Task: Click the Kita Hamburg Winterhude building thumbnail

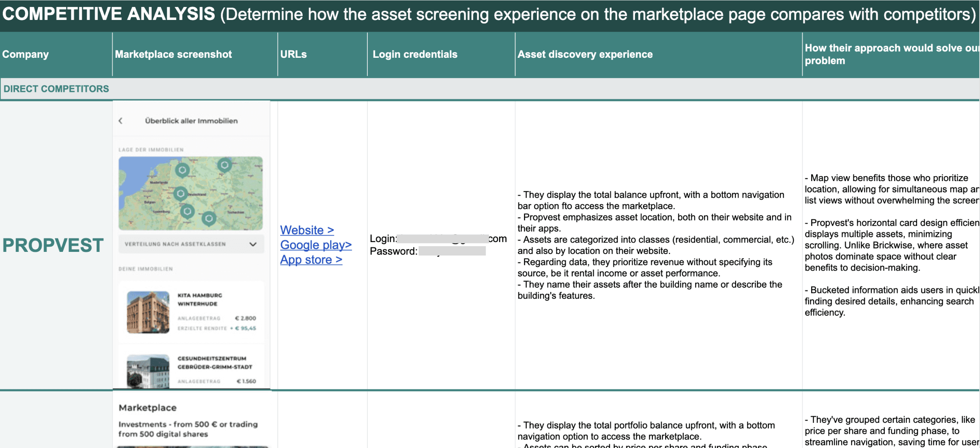Action: [x=148, y=312]
